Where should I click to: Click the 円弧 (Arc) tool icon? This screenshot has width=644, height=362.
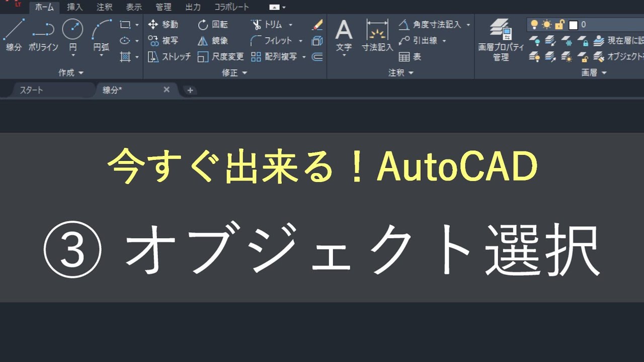[102, 29]
